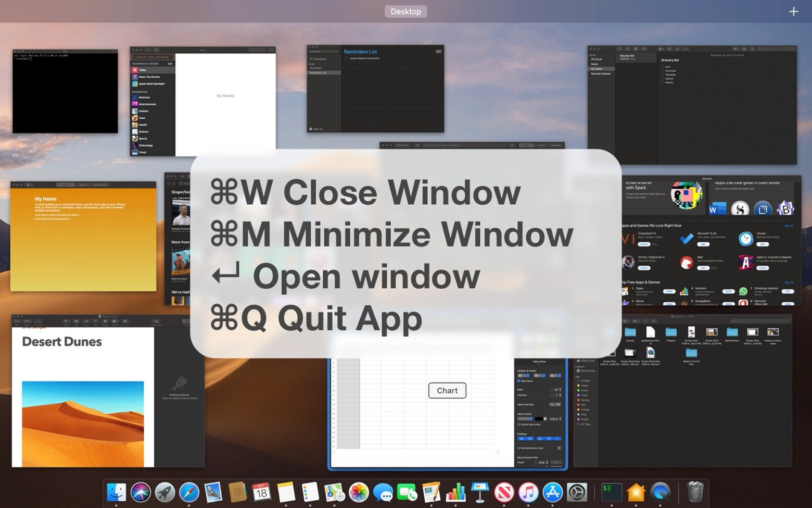
Task: Click the Chart window label
Action: [x=447, y=391]
